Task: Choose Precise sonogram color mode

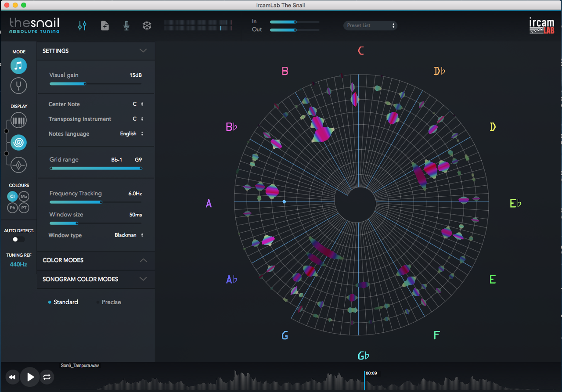Action: (x=108, y=302)
